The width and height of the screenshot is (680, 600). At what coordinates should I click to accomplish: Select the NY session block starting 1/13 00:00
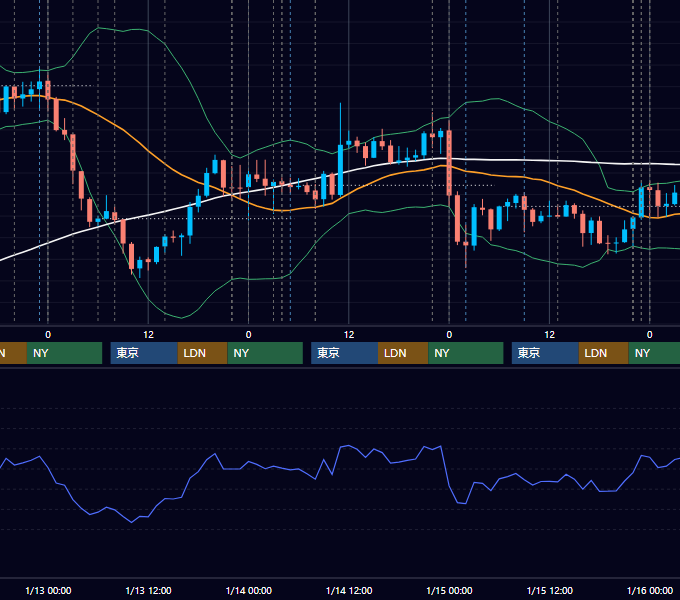pos(64,353)
